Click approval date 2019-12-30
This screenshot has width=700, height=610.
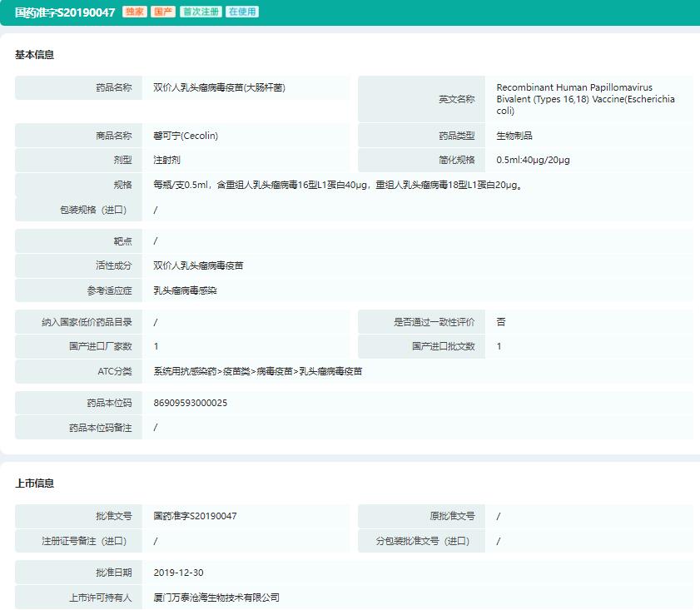(179, 573)
